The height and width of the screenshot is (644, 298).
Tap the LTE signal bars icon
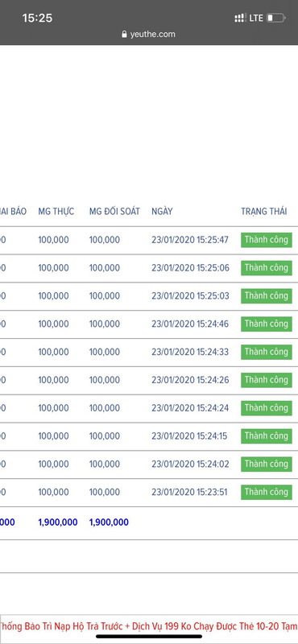[x=240, y=18]
